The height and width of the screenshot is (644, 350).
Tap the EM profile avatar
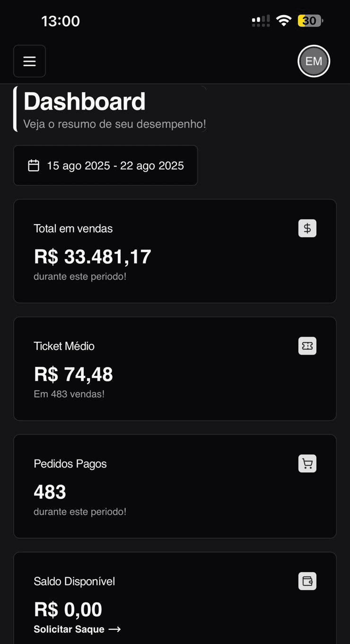tap(314, 61)
